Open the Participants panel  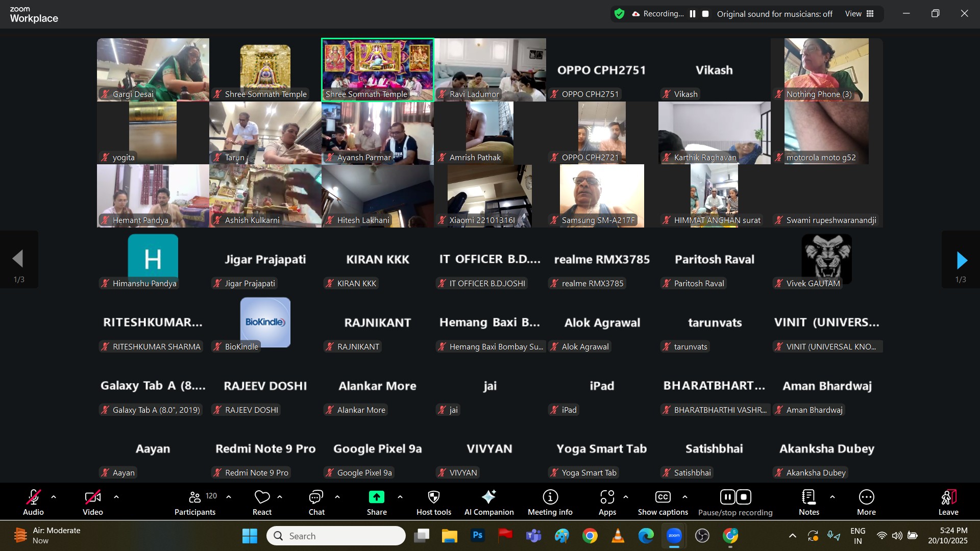pos(195,503)
